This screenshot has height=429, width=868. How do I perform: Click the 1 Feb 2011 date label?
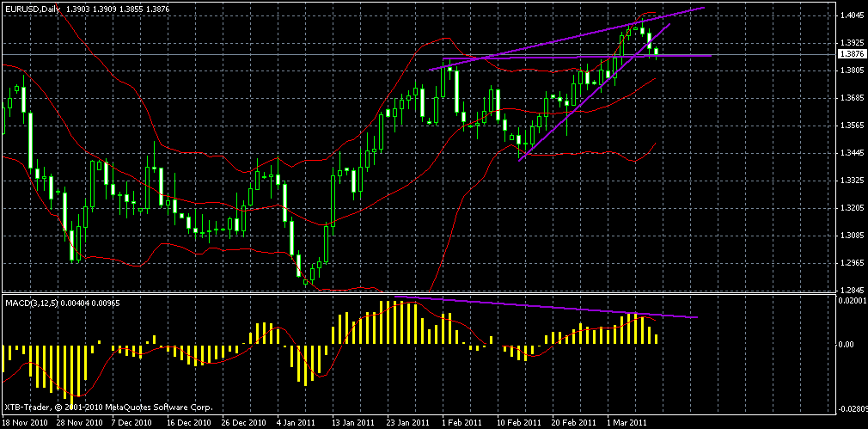pyautogui.click(x=462, y=423)
